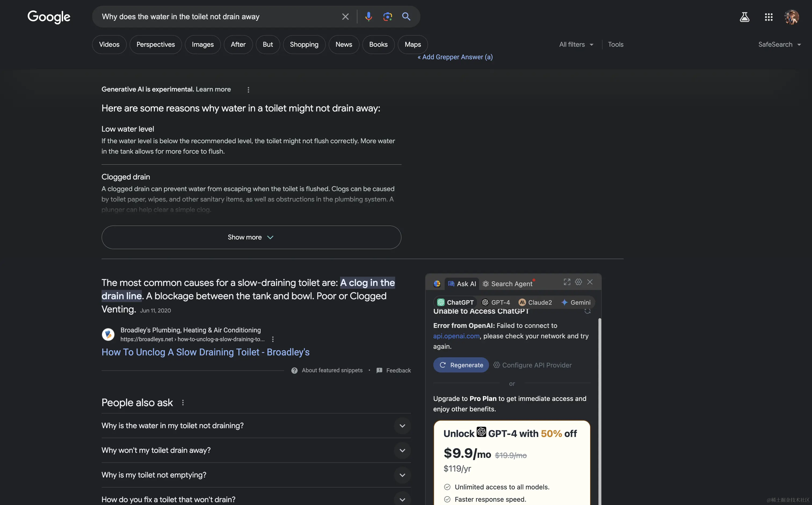The image size is (812, 505).
Task: Switch model to Gemini
Action: click(576, 302)
